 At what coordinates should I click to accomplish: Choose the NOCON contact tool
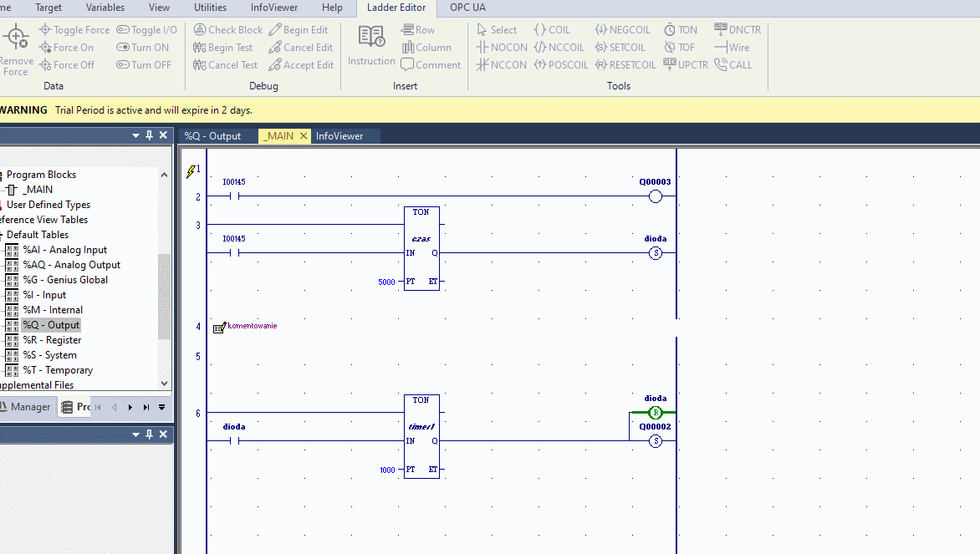tap(502, 48)
